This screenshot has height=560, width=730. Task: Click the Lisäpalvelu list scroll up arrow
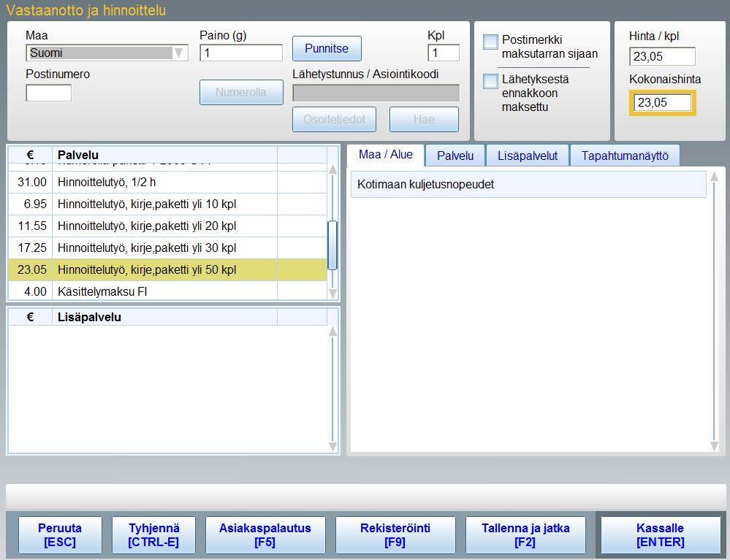tap(332, 331)
